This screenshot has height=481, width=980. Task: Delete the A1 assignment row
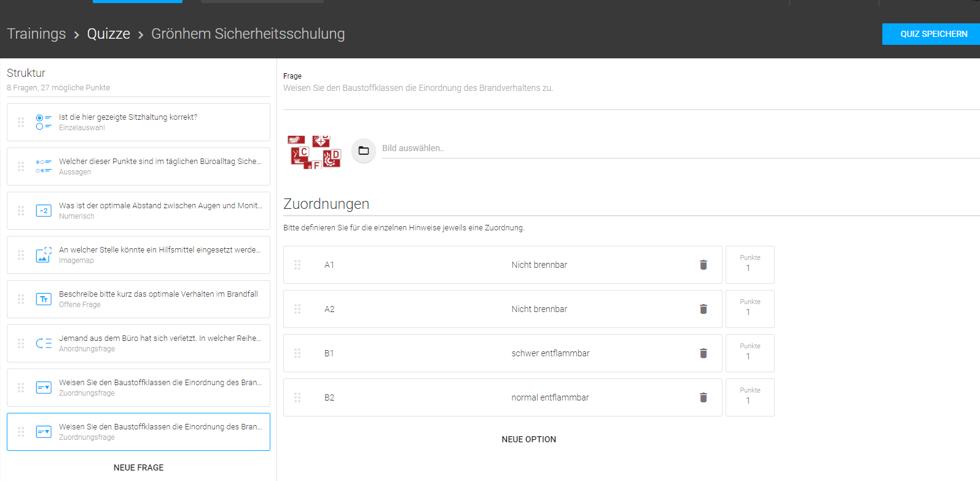pos(704,265)
